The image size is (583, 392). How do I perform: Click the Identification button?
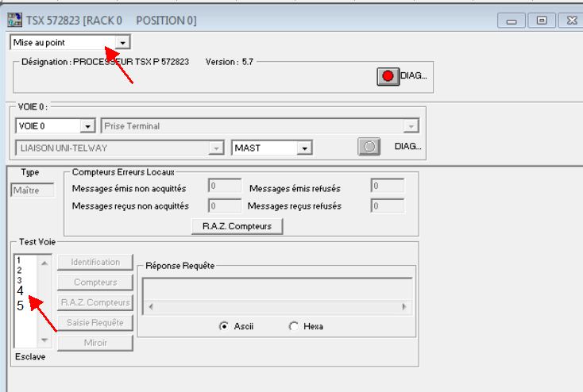click(95, 262)
